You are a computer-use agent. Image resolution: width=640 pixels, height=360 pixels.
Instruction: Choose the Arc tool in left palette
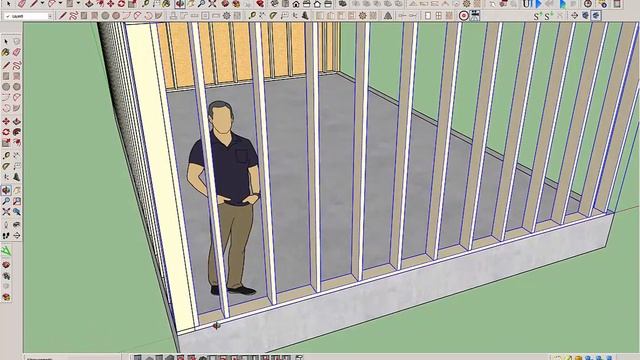[6, 97]
